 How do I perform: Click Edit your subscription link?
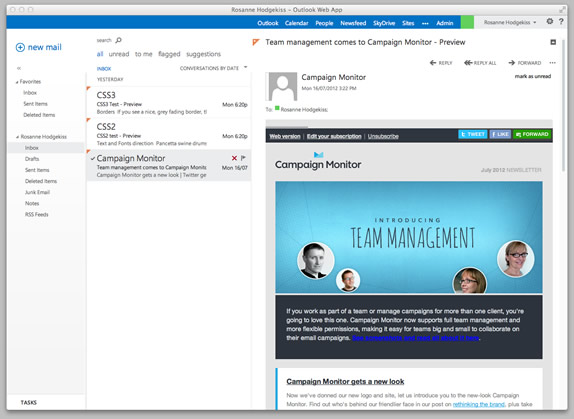coord(334,136)
